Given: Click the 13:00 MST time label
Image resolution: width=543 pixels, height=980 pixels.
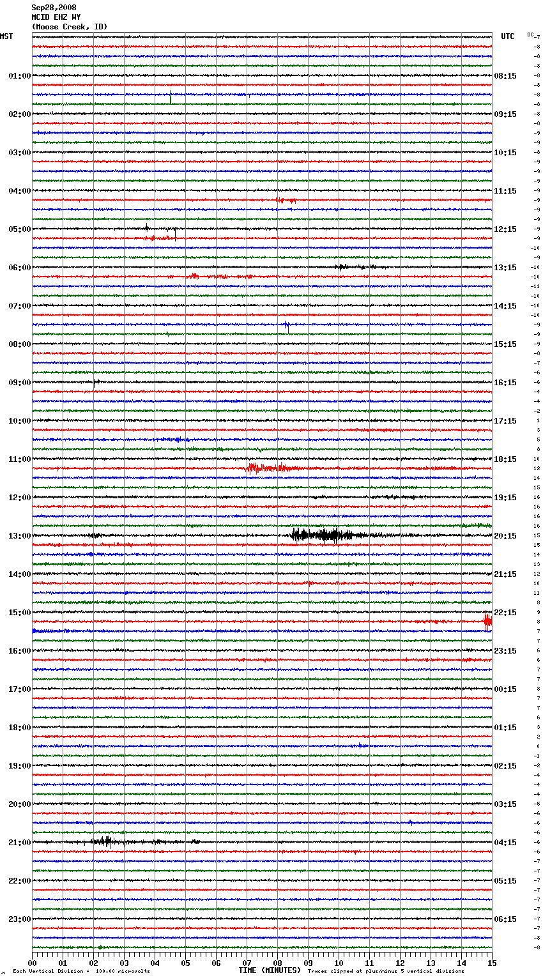Looking at the screenshot, I should coord(20,536).
